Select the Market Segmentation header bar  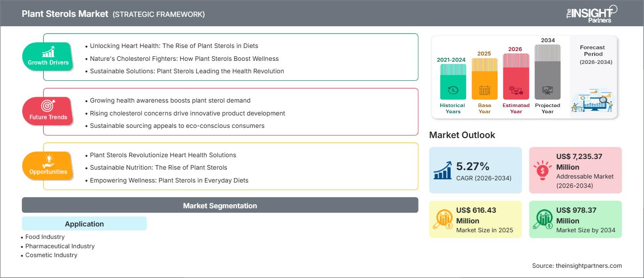[220, 206]
